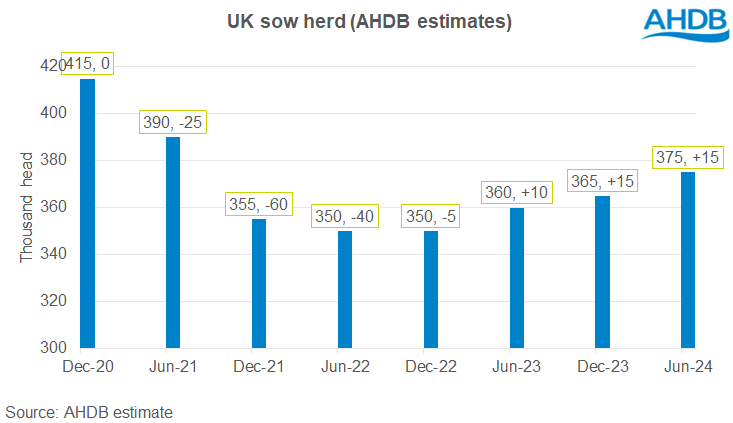
Task: Click the Jun-24 bar
Action: 688,260
